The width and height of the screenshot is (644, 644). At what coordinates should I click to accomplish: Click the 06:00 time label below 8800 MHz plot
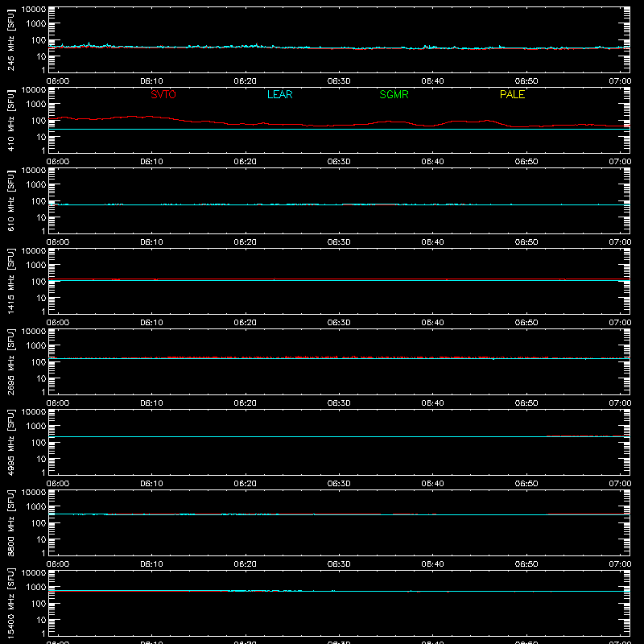point(58,564)
